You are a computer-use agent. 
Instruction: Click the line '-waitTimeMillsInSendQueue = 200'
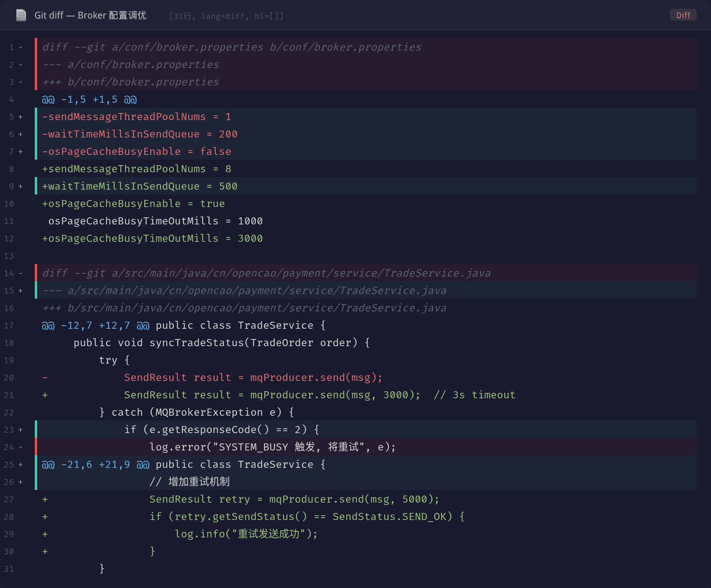point(140,134)
